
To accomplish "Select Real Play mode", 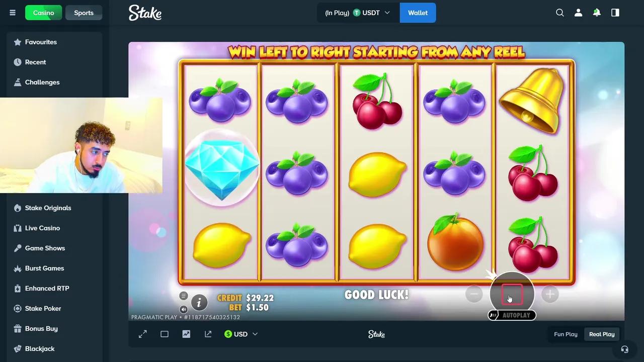I will click(602, 334).
